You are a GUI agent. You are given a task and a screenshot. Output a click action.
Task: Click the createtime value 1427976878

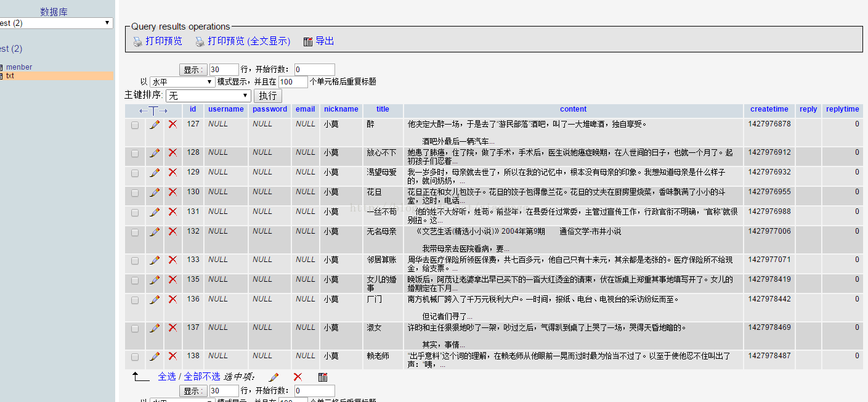tap(769, 124)
